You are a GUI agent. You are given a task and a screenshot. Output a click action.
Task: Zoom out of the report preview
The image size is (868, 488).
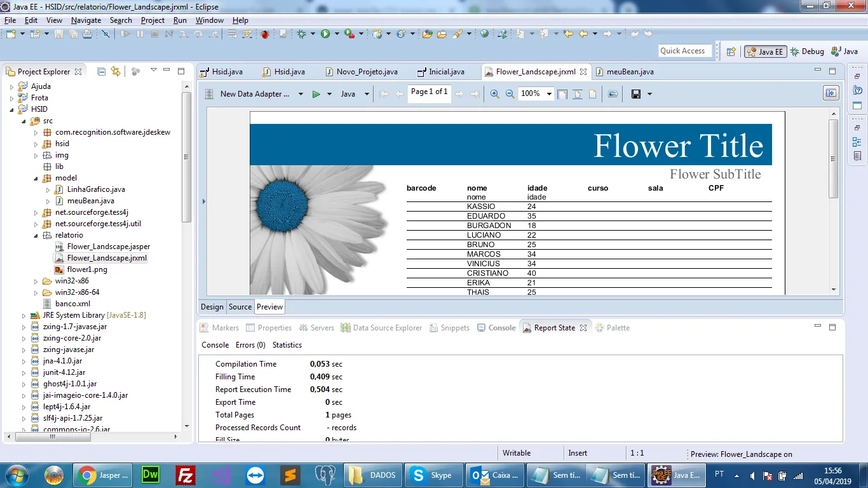pos(510,94)
